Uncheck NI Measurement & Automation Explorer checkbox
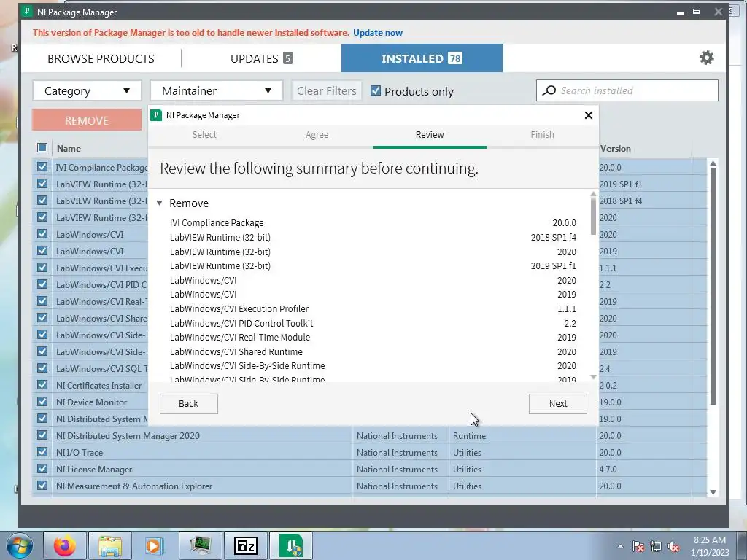 [x=42, y=485]
